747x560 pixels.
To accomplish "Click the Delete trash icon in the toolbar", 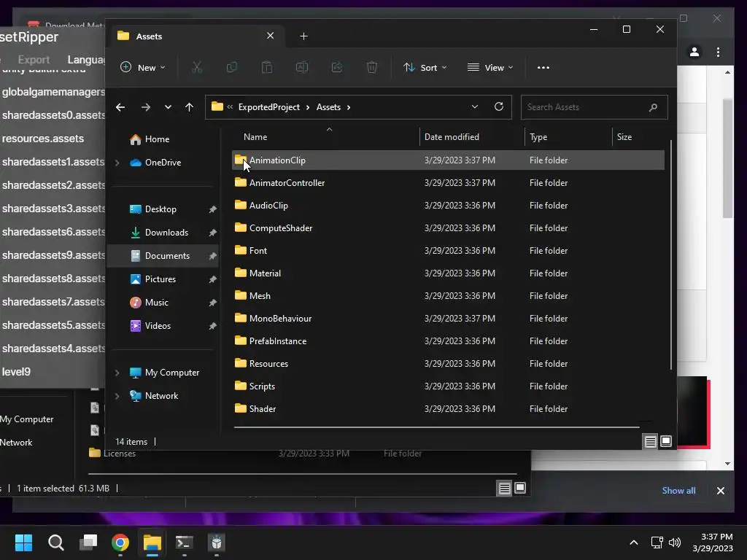I will [372, 68].
